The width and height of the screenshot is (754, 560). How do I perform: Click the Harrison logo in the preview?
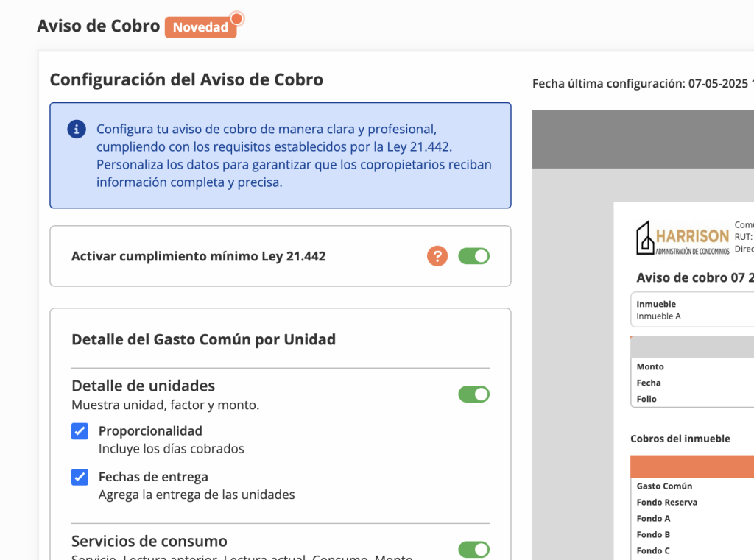[683, 238]
